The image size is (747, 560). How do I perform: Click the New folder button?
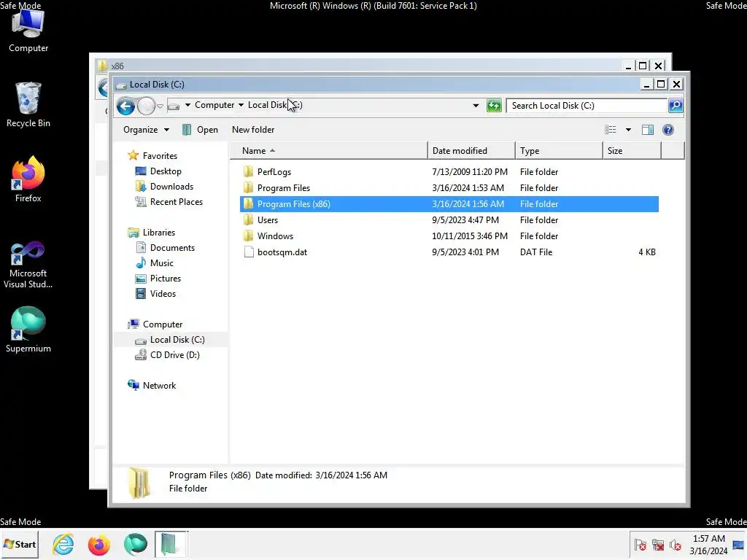[253, 130]
